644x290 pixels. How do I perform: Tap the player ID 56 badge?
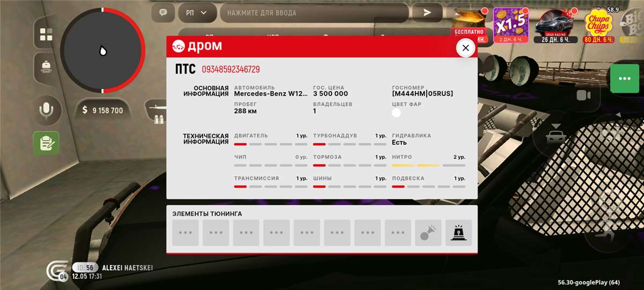pyautogui.click(x=86, y=267)
